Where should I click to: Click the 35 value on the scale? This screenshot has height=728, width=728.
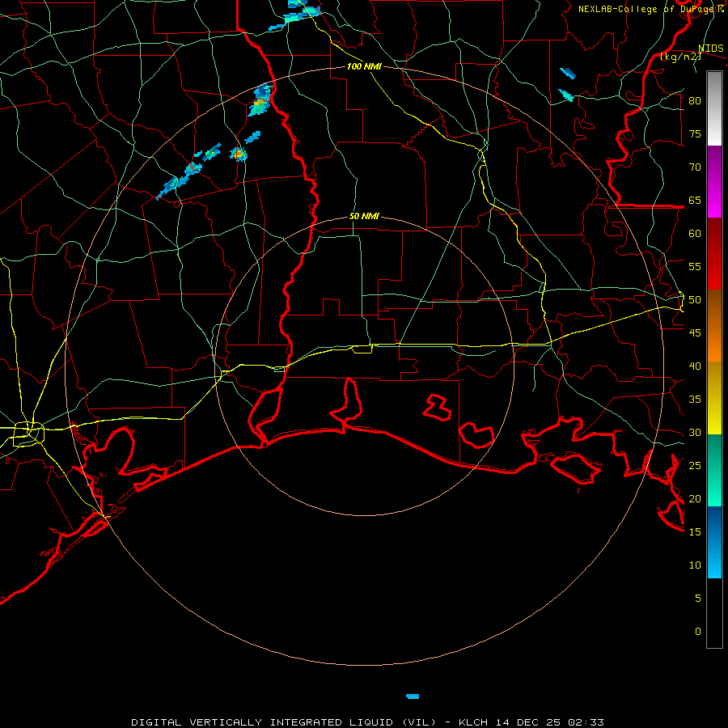pos(695,400)
